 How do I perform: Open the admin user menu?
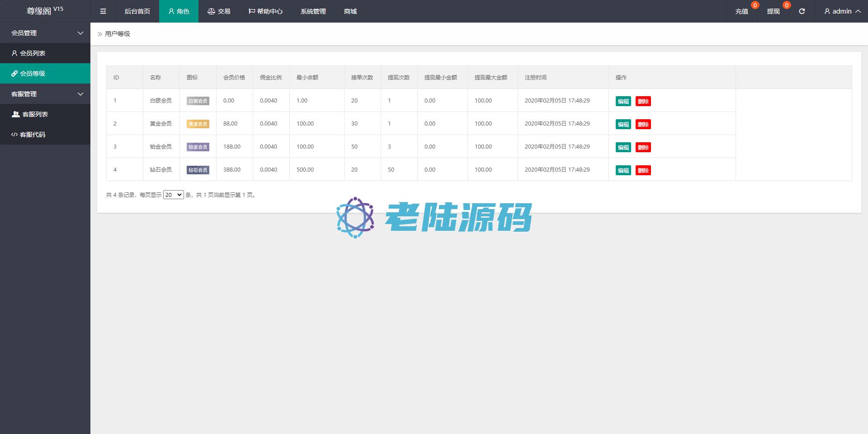pyautogui.click(x=842, y=11)
